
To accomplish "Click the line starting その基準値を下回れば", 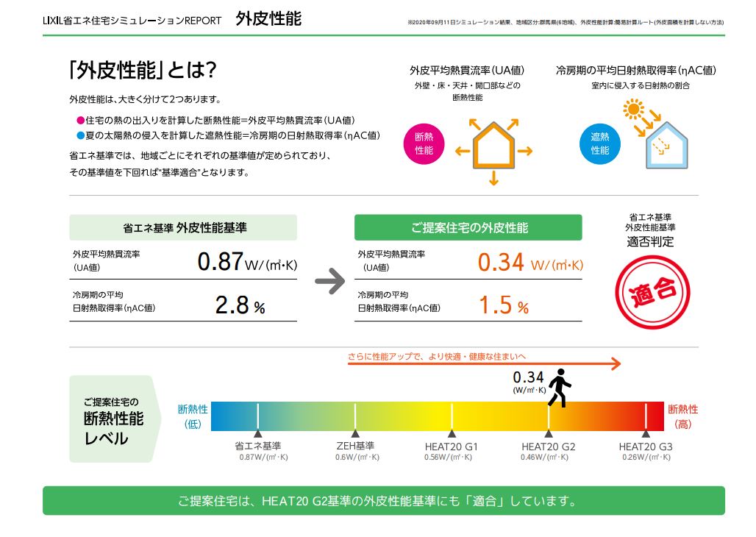I will coord(160,172).
